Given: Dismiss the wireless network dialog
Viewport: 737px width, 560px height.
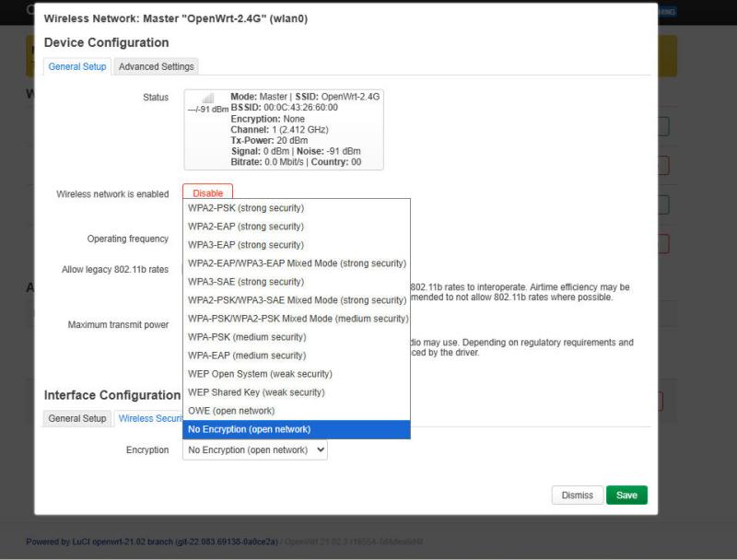Looking at the screenshot, I should (x=577, y=495).
